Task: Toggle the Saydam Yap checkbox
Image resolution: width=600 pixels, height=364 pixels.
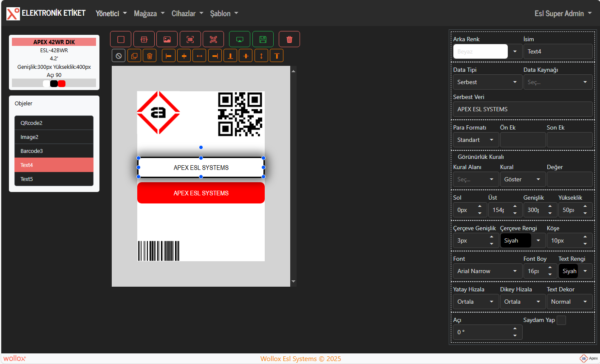Action: (x=561, y=320)
